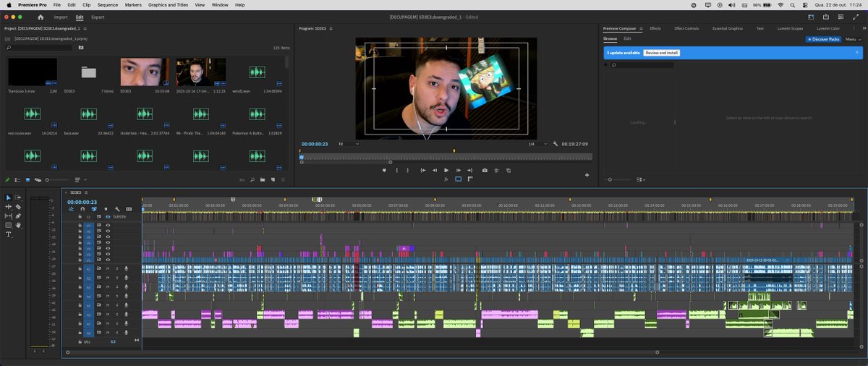Open the button editor plus in Program monitor

587,175
